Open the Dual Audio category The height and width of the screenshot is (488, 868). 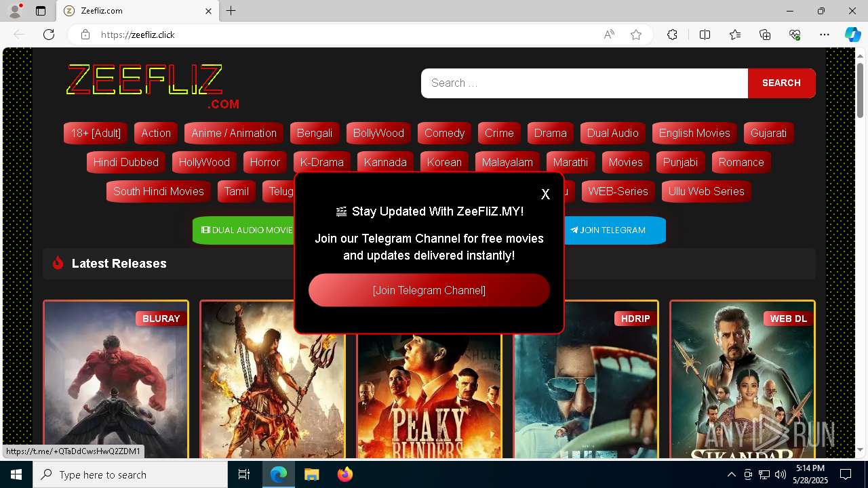(x=613, y=133)
